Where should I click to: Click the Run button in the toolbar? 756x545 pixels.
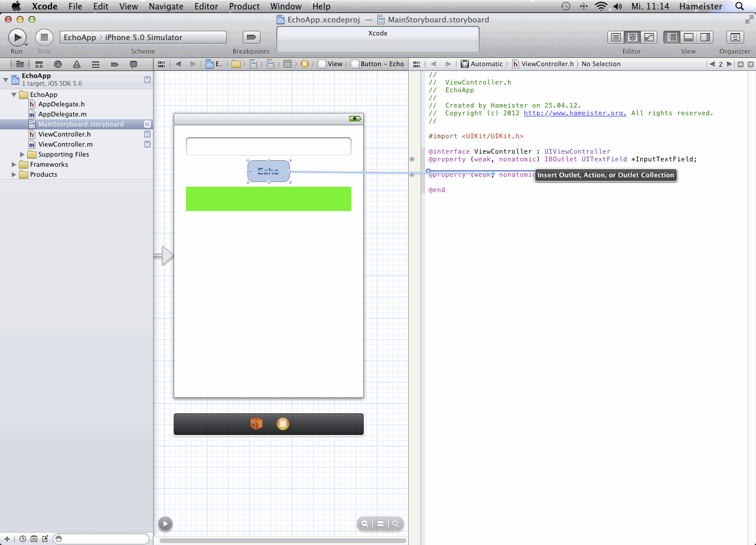17,37
